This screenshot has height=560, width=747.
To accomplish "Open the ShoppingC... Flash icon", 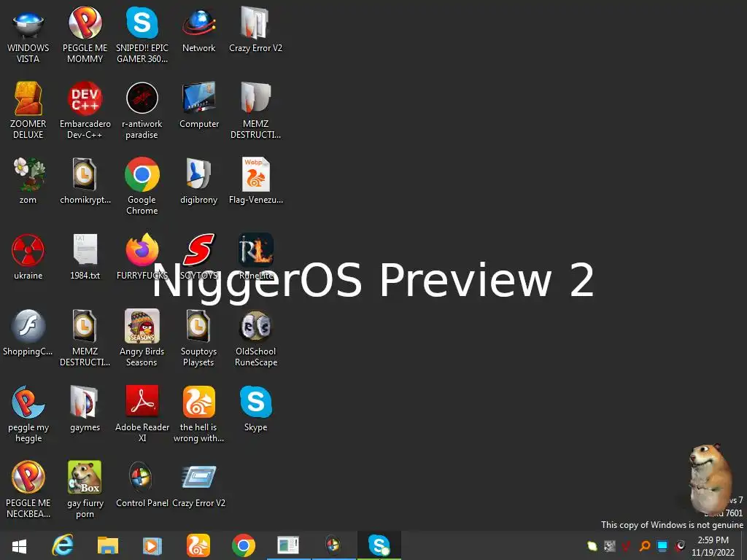I will (x=28, y=332).
